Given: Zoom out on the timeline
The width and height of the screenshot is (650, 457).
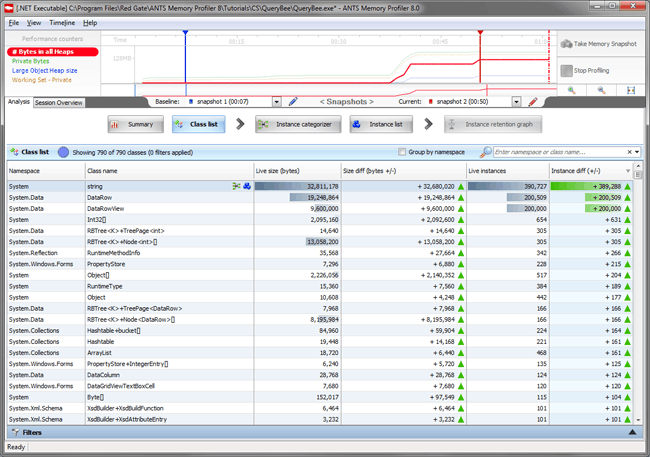Looking at the screenshot, I should pos(601,90).
